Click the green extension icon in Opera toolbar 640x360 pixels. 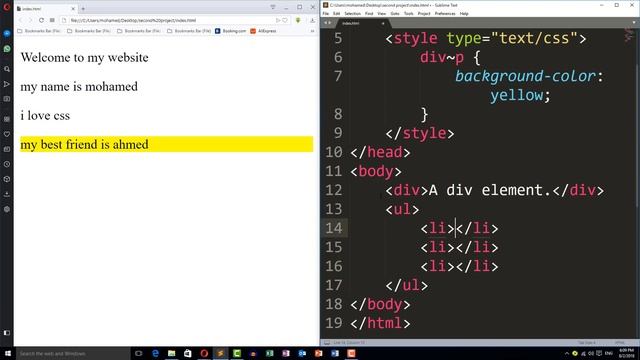[x=298, y=20]
